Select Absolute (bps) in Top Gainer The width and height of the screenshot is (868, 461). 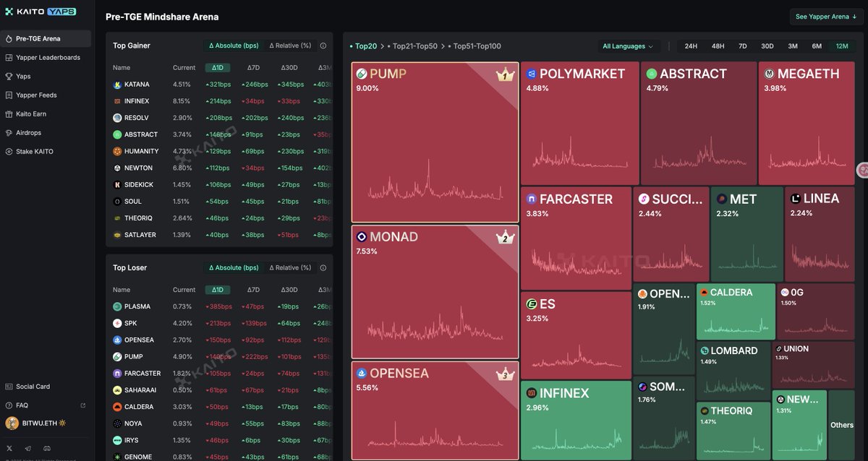click(x=234, y=46)
